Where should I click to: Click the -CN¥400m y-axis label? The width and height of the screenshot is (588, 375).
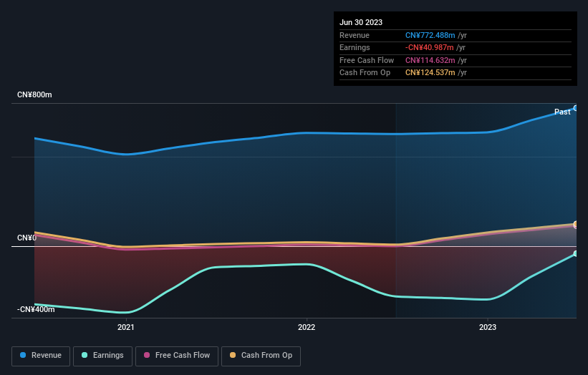[x=36, y=309]
